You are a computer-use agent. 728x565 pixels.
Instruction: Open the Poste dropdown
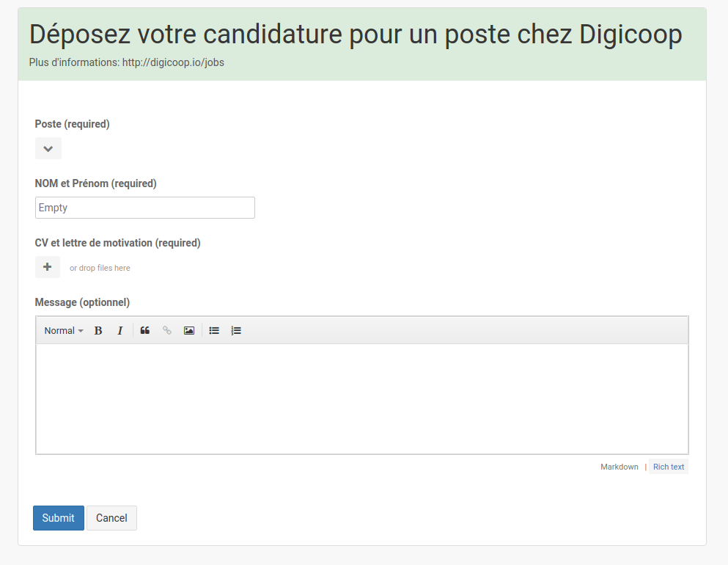48,148
